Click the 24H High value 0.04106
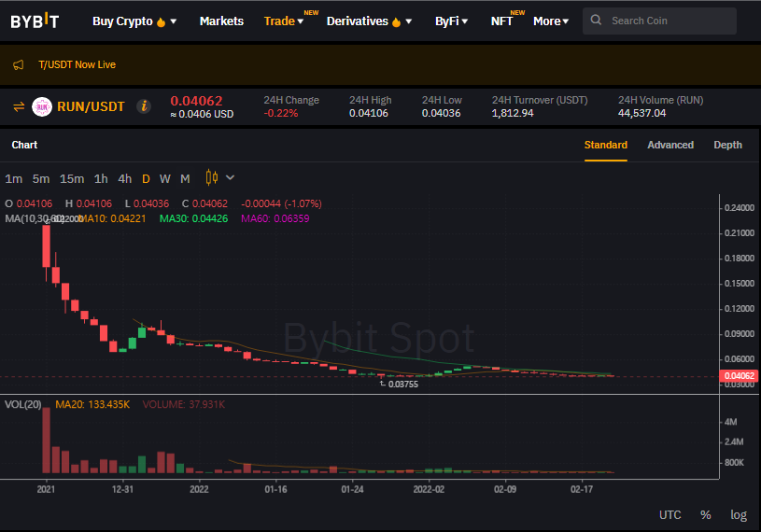The image size is (761, 532). click(x=369, y=114)
